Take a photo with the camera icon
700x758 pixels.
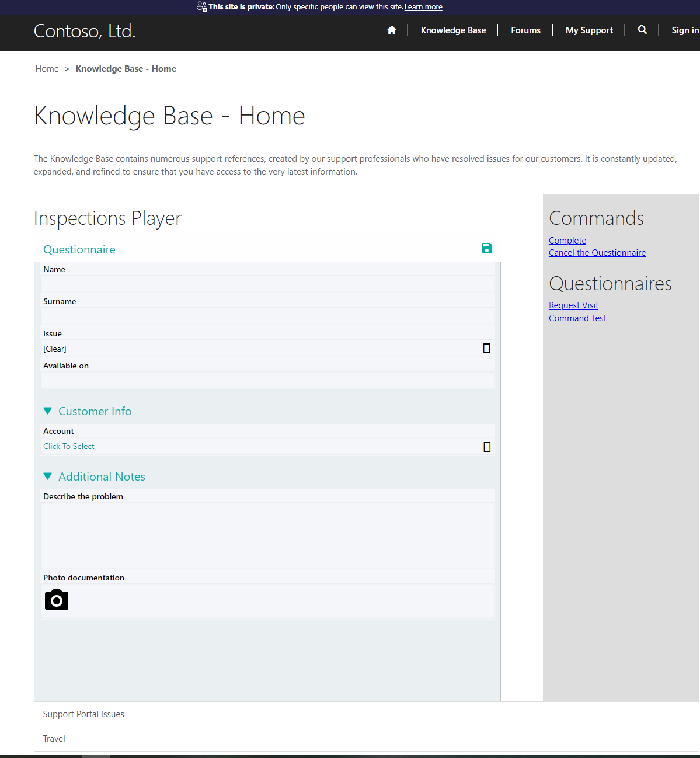[x=57, y=600]
